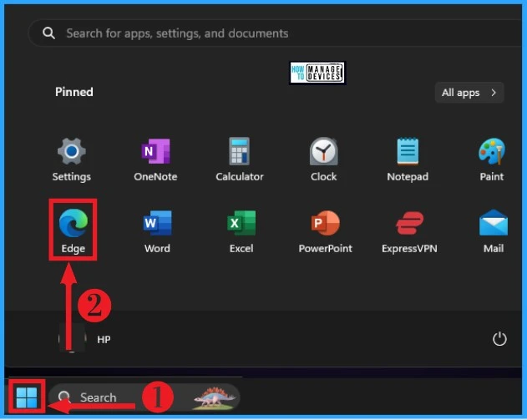Viewport: 527px width, 420px height.
Task: Launch OneNote from pinned apps
Action: pyautogui.click(x=155, y=159)
